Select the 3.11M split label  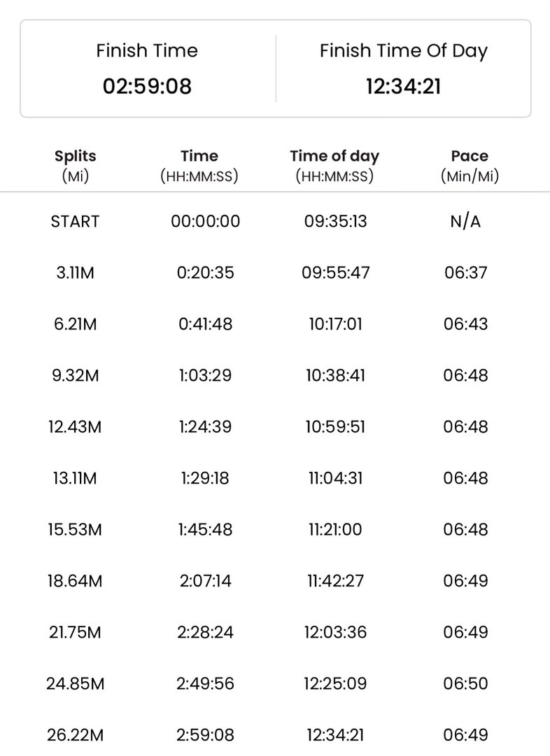(75, 272)
